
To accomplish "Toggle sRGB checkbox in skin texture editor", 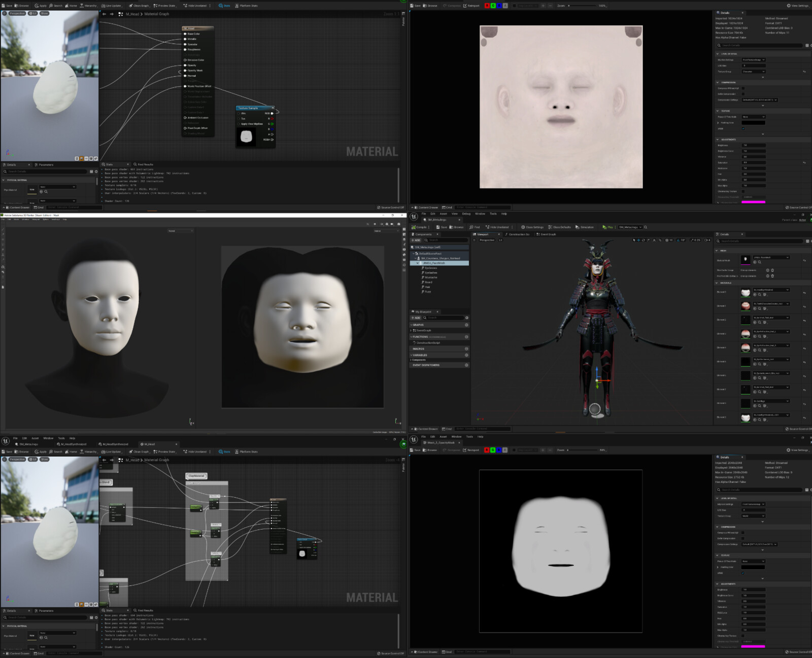I will click(743, 128).
